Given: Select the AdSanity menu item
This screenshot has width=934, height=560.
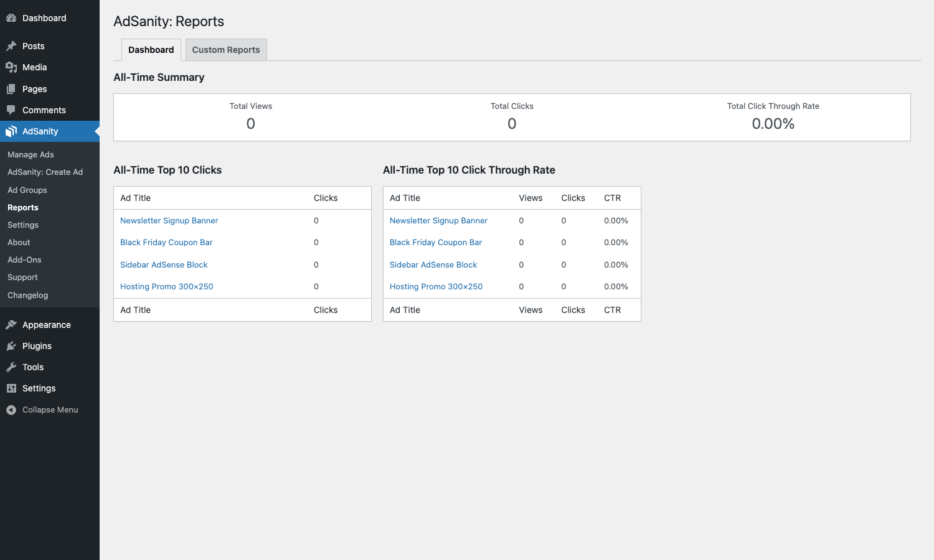Looking at the screenshot, I should [x=40, y=131].
